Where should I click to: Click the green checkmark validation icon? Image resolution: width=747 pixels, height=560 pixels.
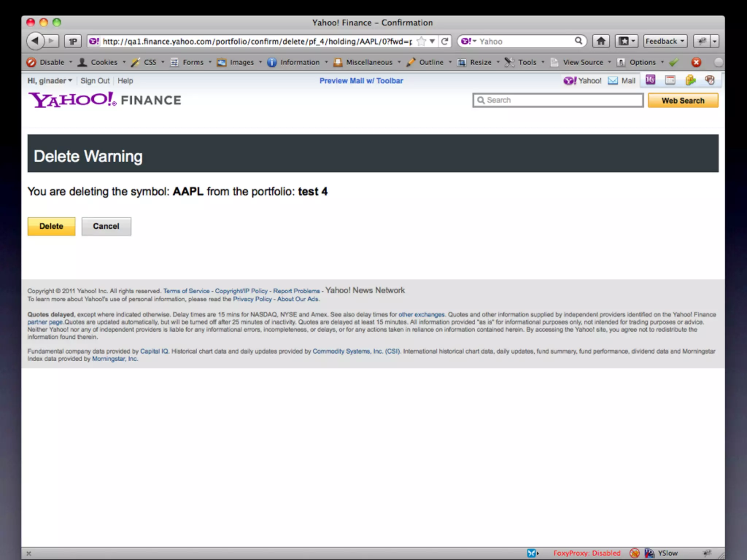(674, 62)
